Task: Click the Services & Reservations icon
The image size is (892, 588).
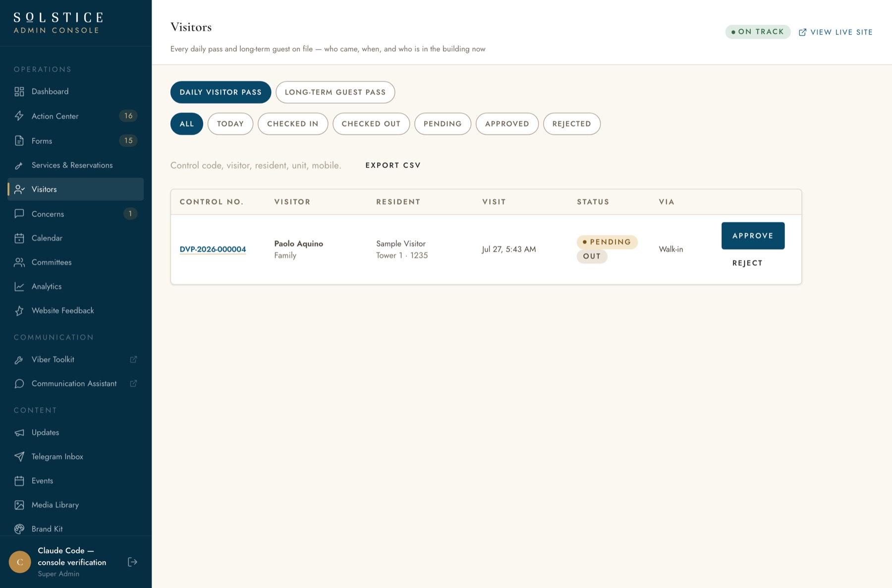Action: click(x=19, y=165)
